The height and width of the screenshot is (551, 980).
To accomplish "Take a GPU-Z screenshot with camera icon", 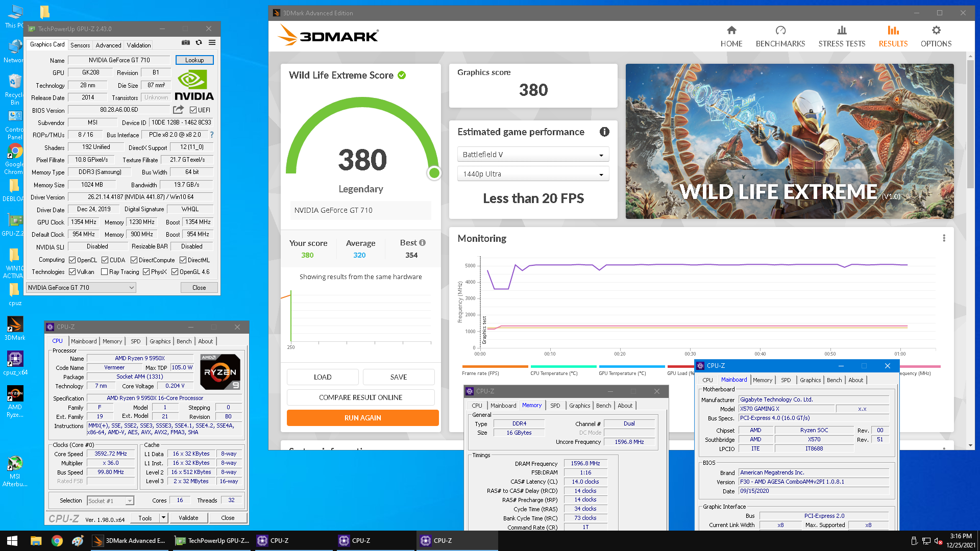I will pyautogui.click(x=186, y=43).
